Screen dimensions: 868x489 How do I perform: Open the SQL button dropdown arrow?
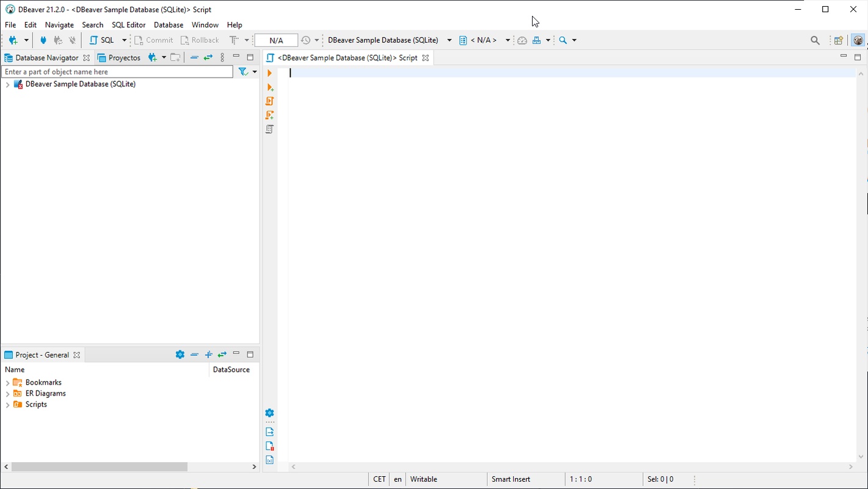(124, 40)
